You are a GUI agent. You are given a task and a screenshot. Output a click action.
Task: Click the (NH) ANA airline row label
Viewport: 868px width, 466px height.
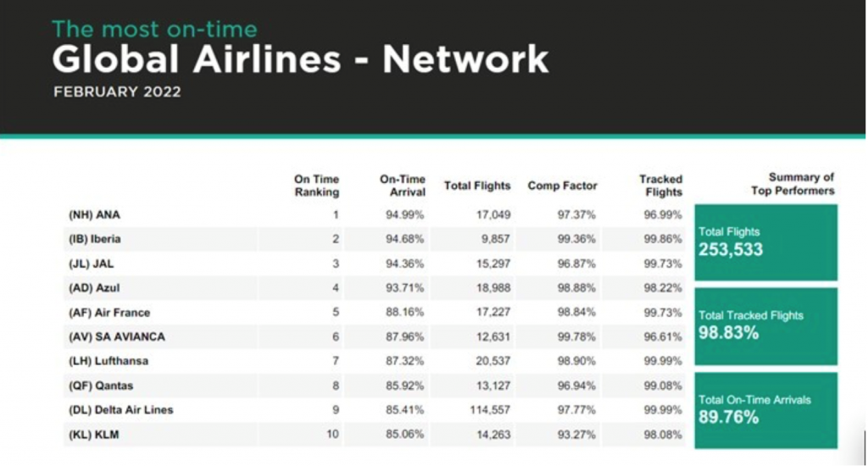[94, 215]
